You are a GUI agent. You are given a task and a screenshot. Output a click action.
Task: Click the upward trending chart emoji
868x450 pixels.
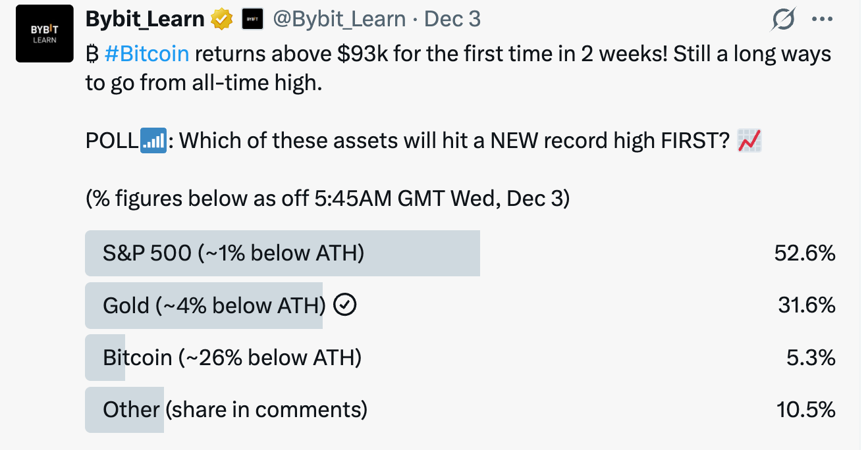(749, 140)
